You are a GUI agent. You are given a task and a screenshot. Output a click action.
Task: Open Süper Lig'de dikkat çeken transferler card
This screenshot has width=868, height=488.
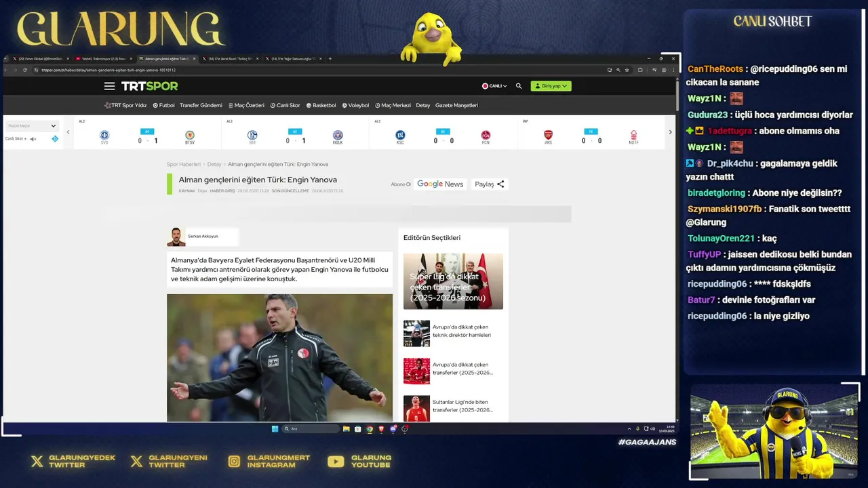point(453,281)
